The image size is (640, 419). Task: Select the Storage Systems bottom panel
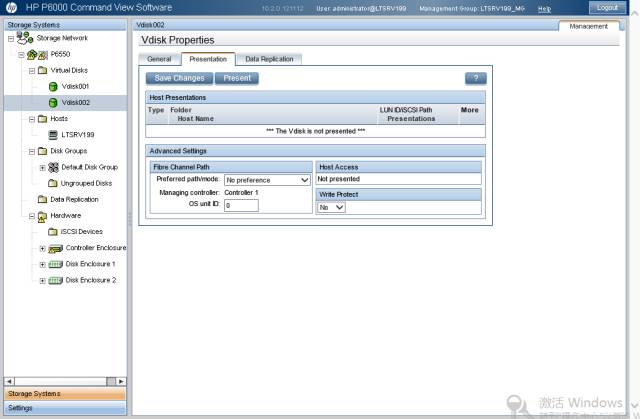[x=65, y=394]
